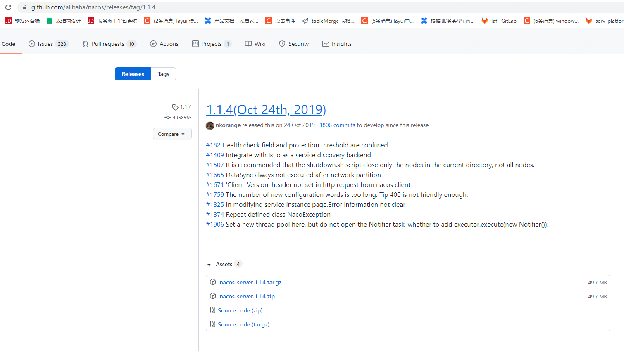Viewport: 624px width, 364px height.
Task: Open the Projects tab
Action: (212, 44)
